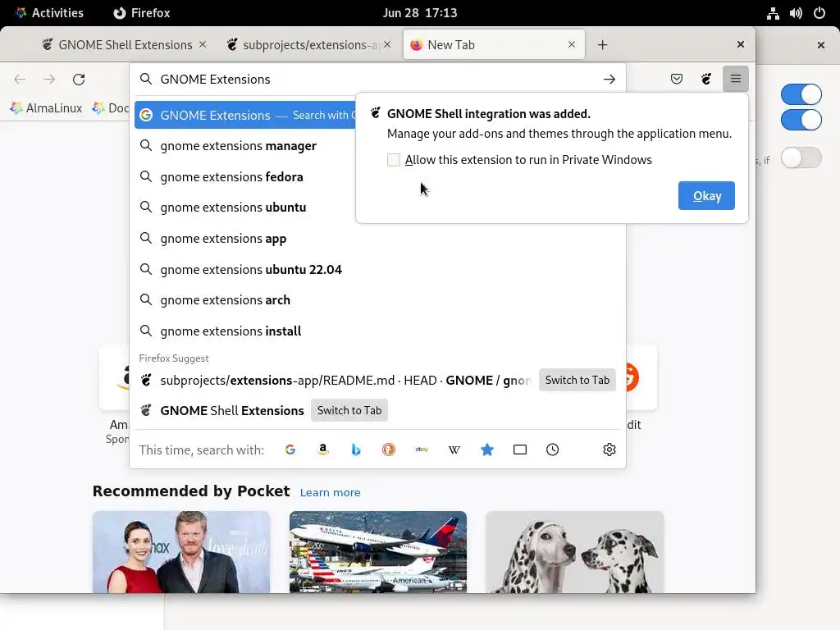This screenshot has height=630, width=840.
Task: Choose suggestion gnome extensions app
Action: [x=377, y=239]
